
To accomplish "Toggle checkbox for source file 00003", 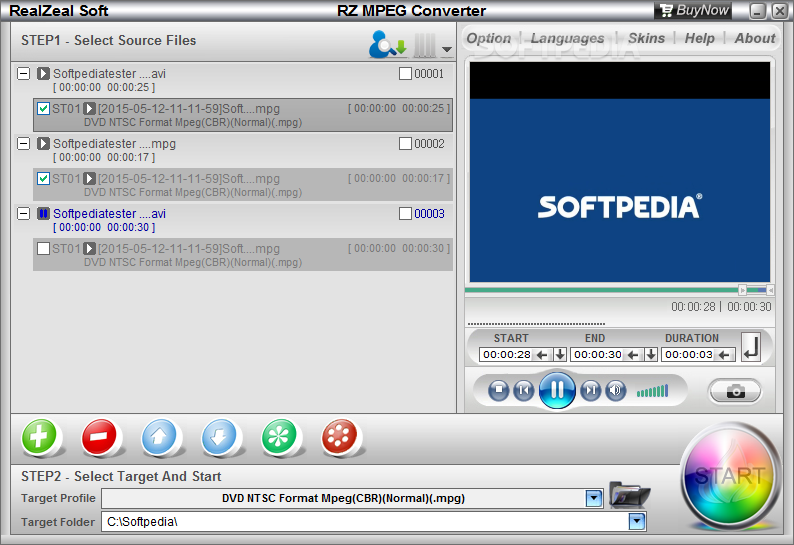I will click(405, 213).
